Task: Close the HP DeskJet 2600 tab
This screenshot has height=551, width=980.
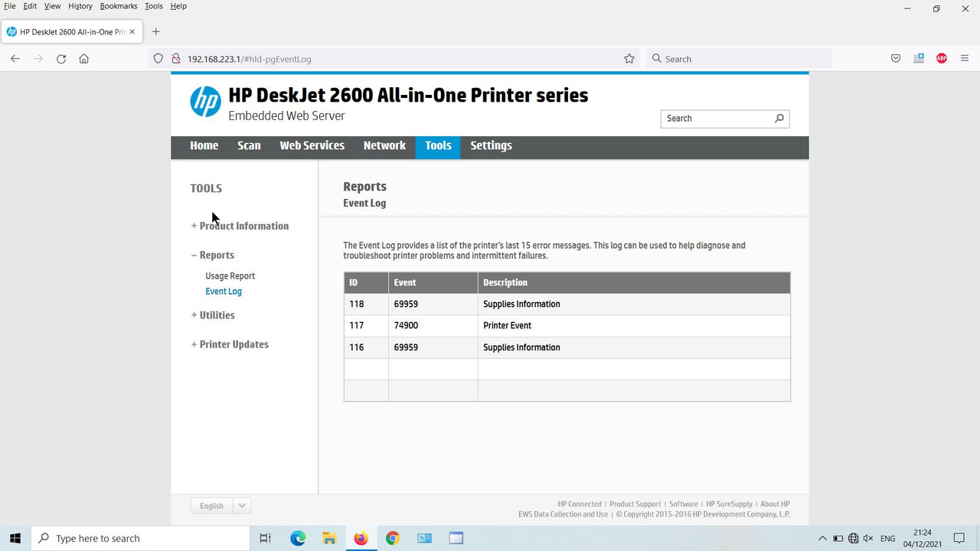Action: (132, 31)
